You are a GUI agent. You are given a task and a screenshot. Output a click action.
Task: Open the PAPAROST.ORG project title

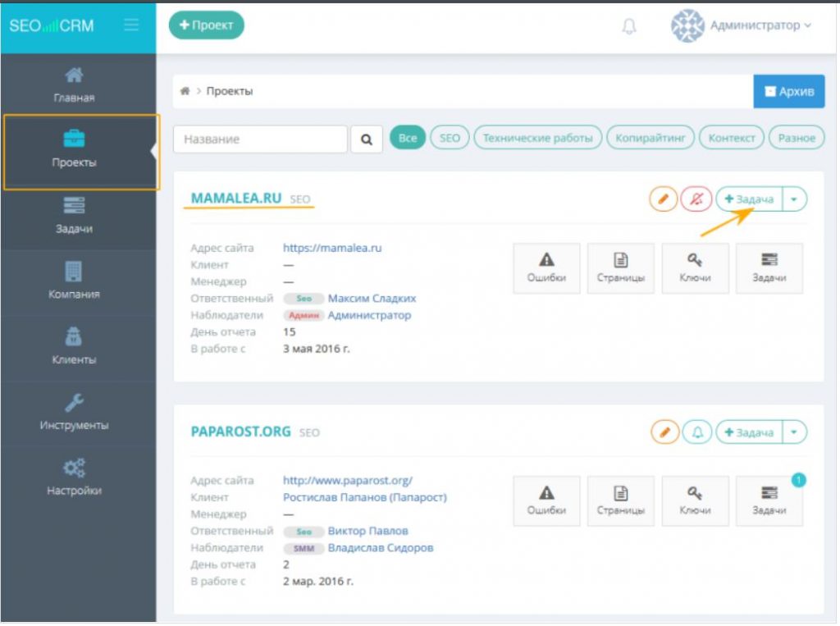point(240,432)
